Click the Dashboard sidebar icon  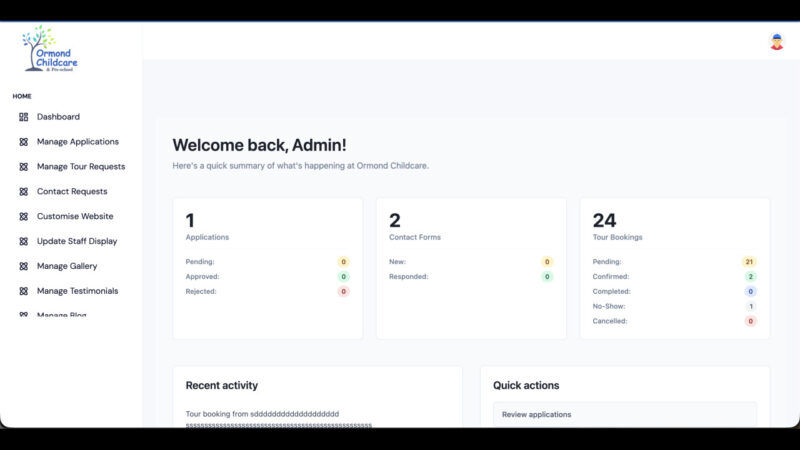[x=24, y=117]
